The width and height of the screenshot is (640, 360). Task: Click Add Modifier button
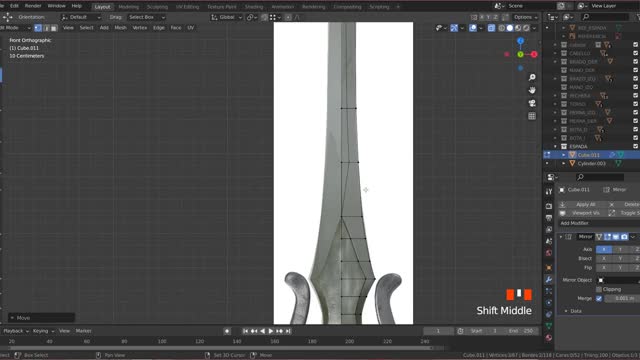point(599,223)
